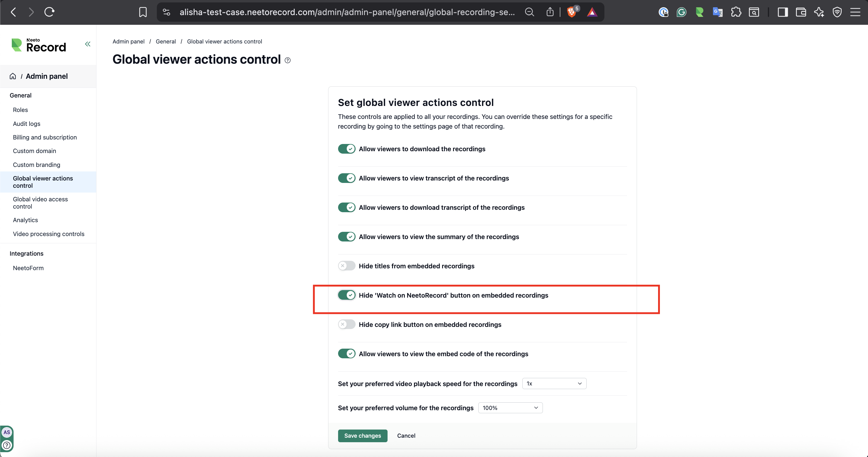Click the browser reload icon
The image size is (868, 457).
(49, 12)
